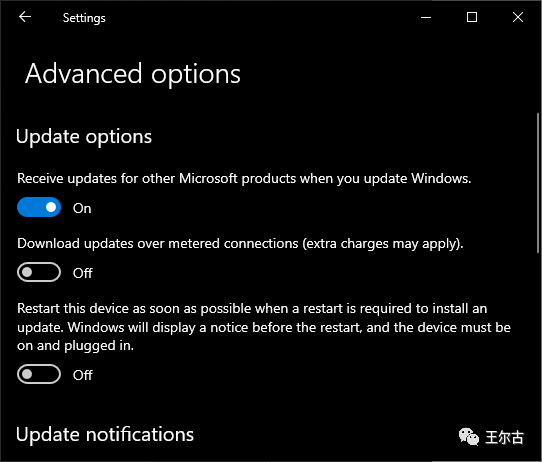This screenshot has height=462, width=542.
Task: Enable downloading updates over metered connections
Action: (x=39, y=272)
